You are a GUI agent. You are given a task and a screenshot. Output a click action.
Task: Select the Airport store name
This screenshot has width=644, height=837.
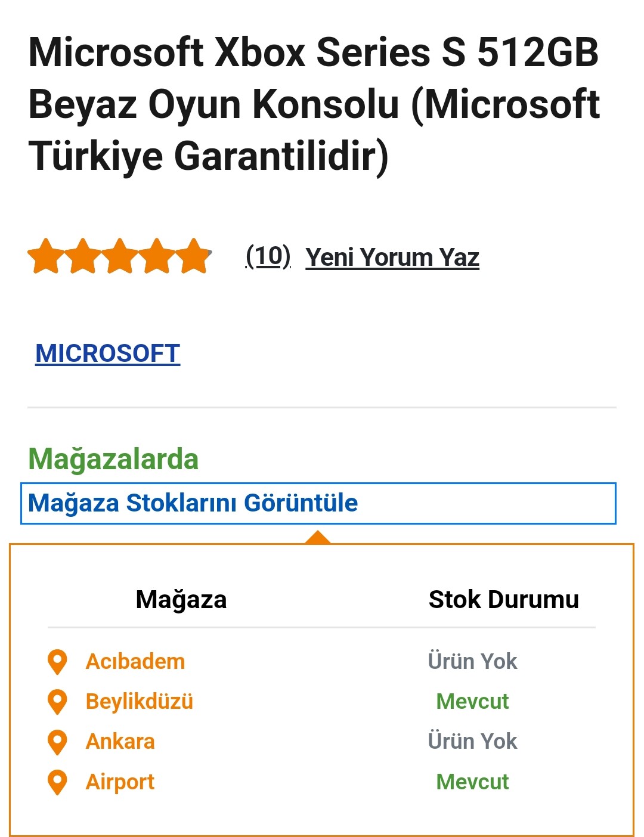[120, 782]
